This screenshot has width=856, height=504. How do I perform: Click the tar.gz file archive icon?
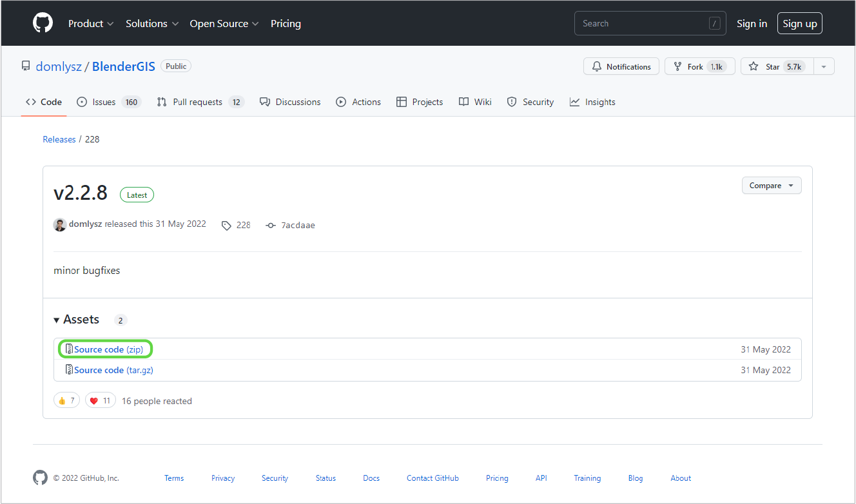click(69, 370)
